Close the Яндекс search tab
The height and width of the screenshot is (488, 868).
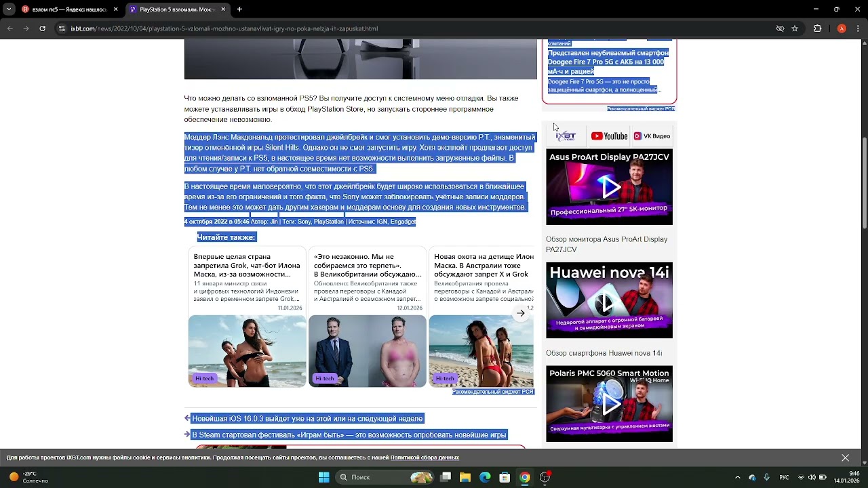tap(115, 9)
